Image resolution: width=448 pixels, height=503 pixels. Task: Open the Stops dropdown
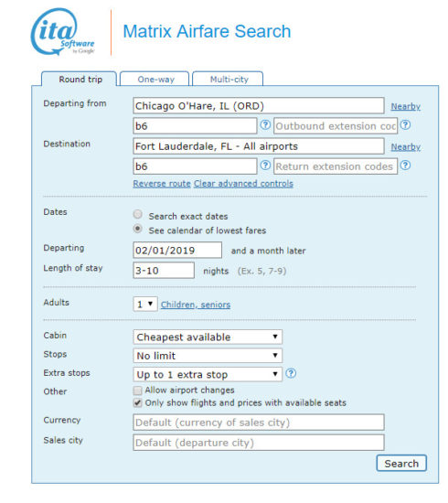208,356
